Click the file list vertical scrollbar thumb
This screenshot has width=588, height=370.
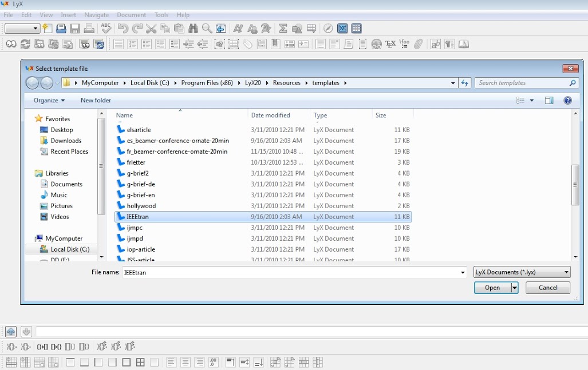coord(575,185)
